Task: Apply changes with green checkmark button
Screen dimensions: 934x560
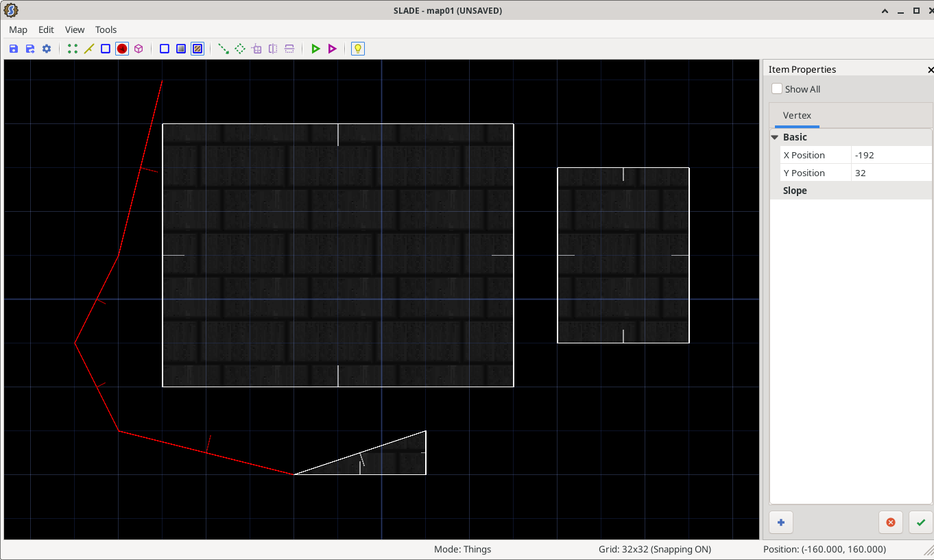Action: click(920, 522)
